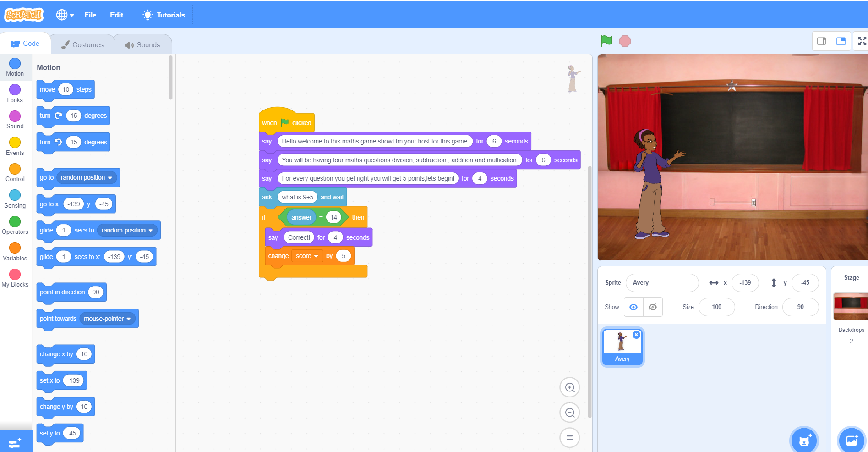868x452 pixels.
Task: Switch to the Costumes tab
Action: (82, 44)
